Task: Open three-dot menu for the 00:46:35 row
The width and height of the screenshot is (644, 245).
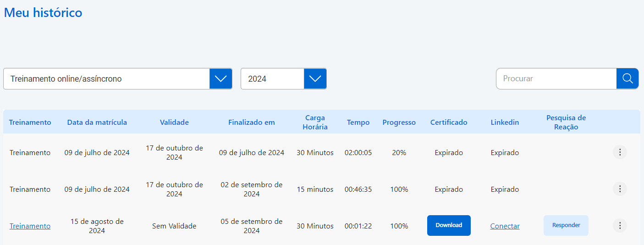Action: tap(620, 189)
